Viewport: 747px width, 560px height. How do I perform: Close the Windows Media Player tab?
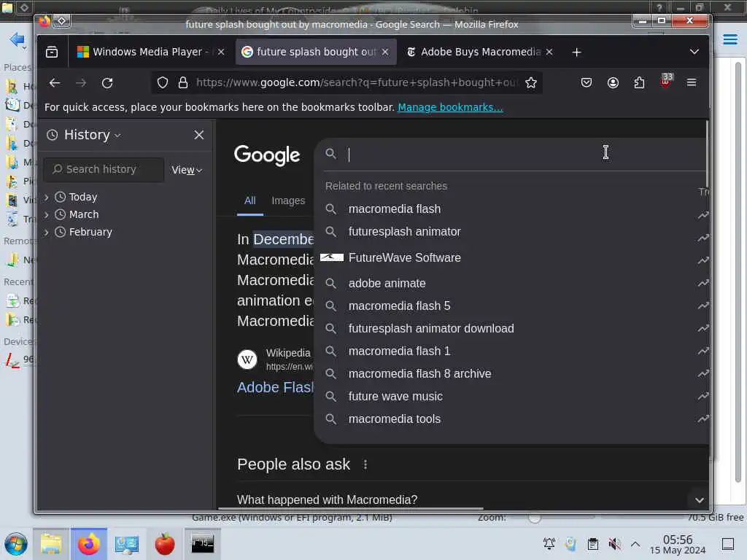(x=221, y=52)
